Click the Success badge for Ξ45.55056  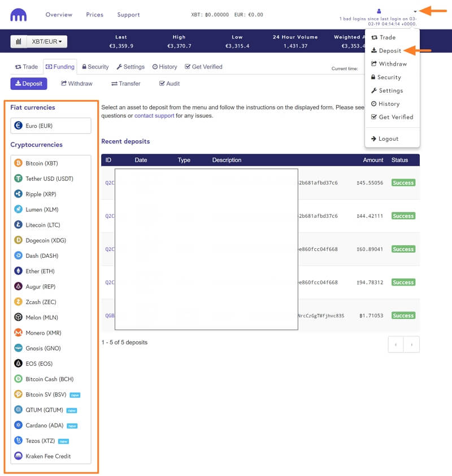[x=403, y=183]
